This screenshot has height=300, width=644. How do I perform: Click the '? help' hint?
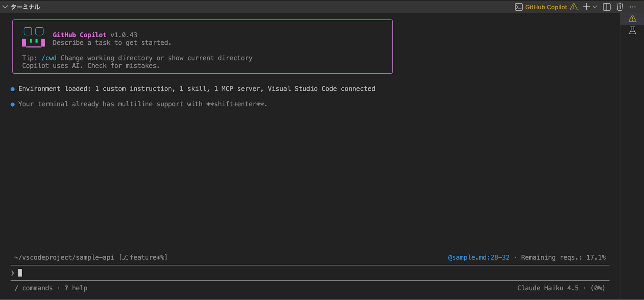coord(76,288)
